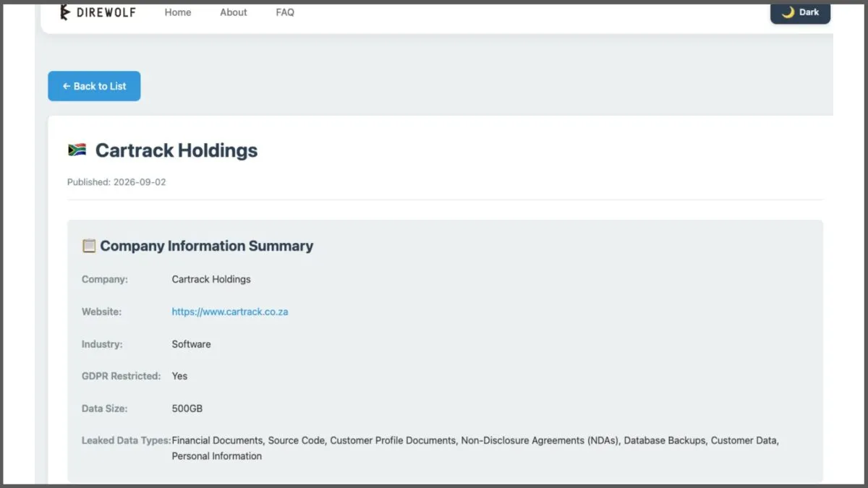Image resolution: width=868 pixels, height=488 pixels.
Task: Open the Home nav item
Action: 178,12
